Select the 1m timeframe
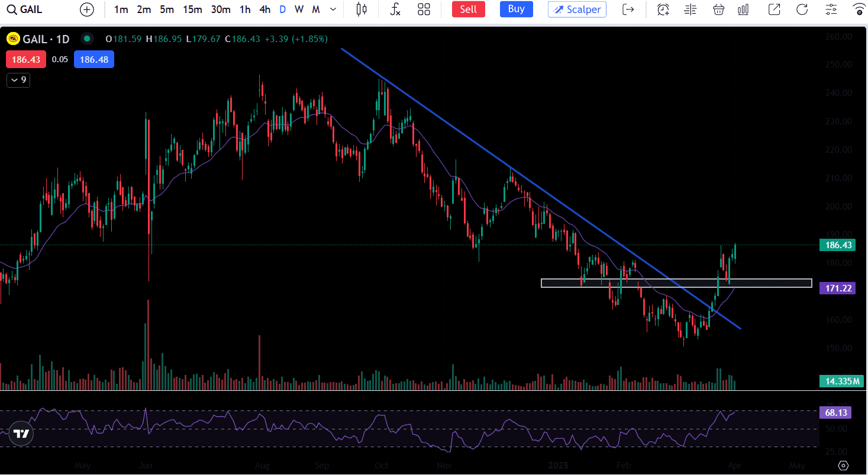The height and width of the screenshot is (475, 868). [x=121, y=9]
